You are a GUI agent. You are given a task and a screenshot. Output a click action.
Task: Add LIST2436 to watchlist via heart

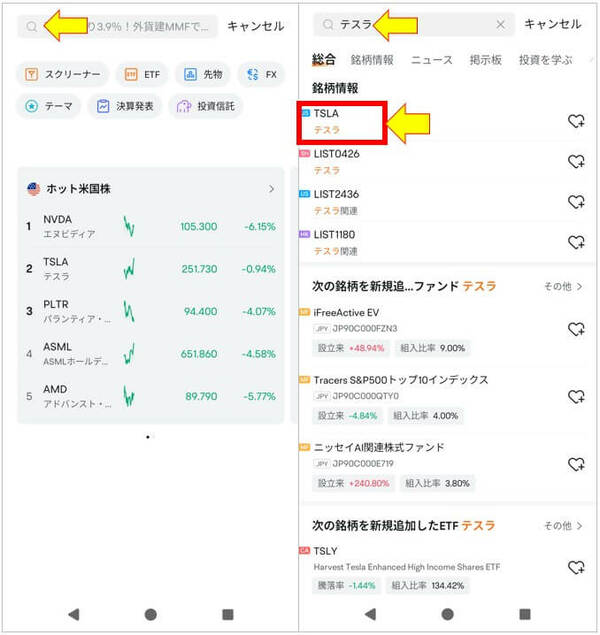coord(576,202)
